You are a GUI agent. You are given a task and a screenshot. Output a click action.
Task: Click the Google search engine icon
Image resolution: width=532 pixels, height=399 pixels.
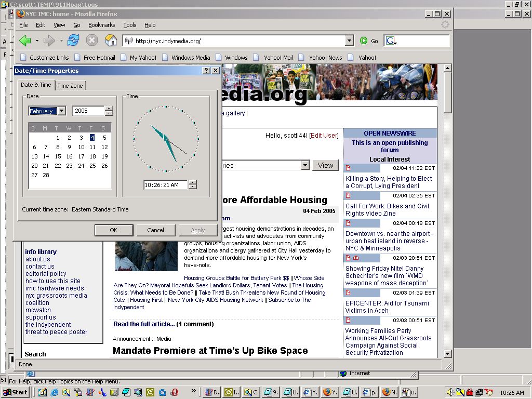pos(390,41)
